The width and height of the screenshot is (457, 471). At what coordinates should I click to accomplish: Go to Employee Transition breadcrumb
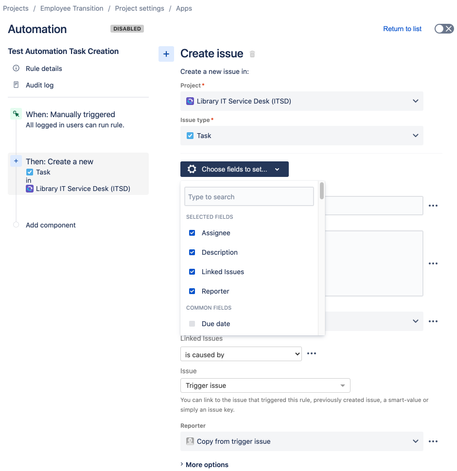(x=72, y=8)
